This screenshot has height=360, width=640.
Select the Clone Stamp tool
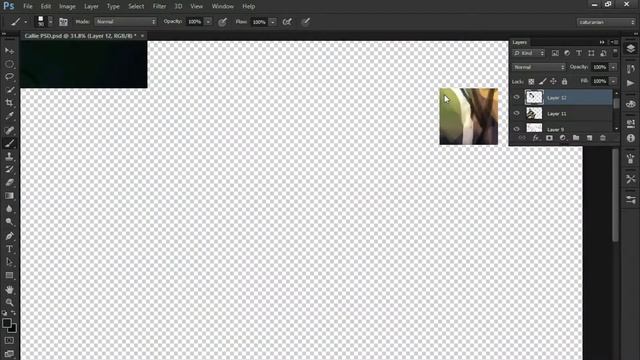[9, 156]
